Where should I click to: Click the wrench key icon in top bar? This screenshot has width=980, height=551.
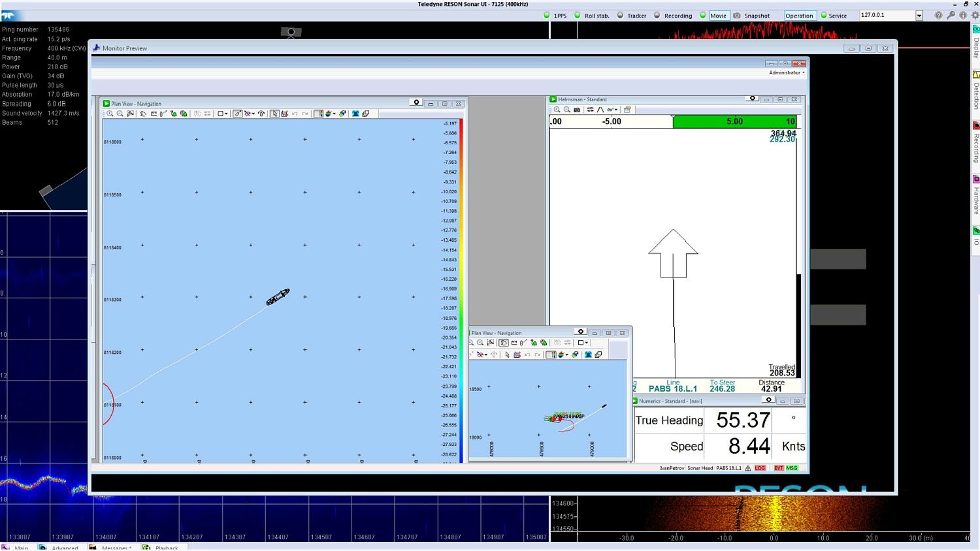951,16
